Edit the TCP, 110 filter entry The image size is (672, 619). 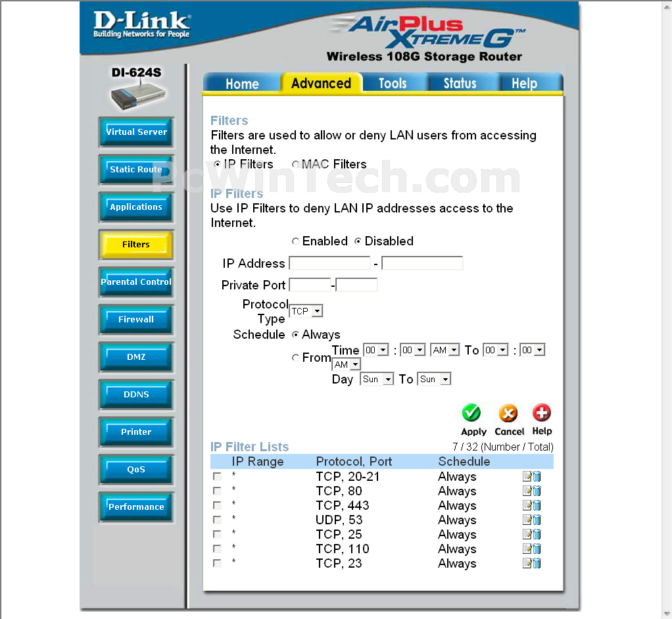[527, 549]
